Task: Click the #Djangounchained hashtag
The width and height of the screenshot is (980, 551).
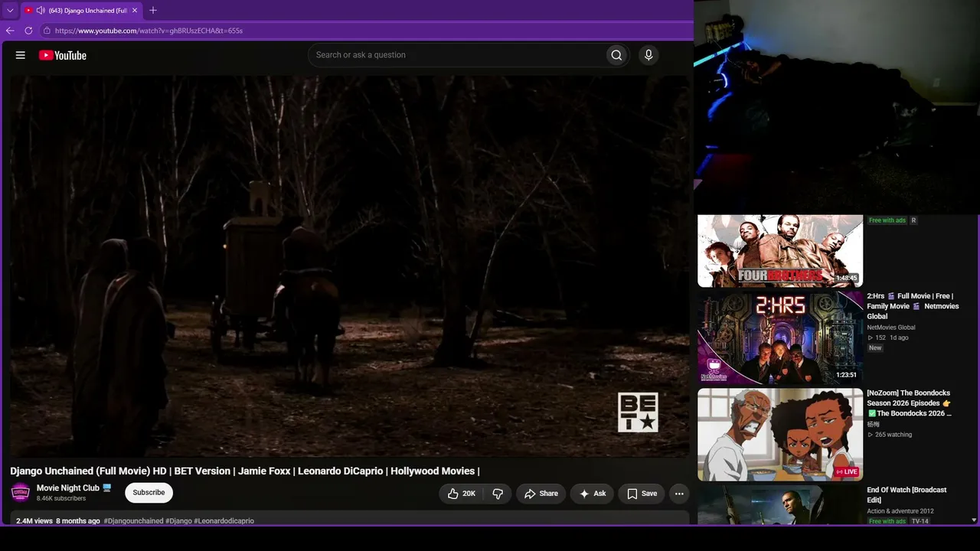Action: pos(133,521)
